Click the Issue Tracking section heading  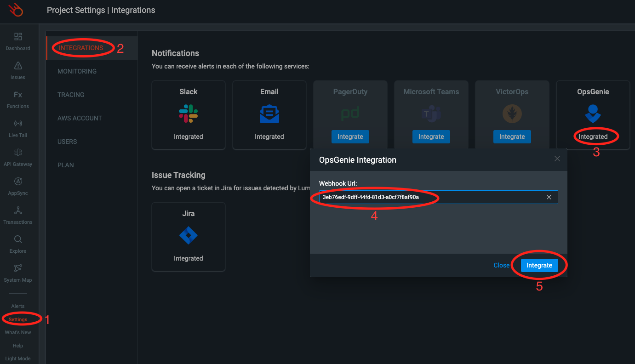click(178, 175)
